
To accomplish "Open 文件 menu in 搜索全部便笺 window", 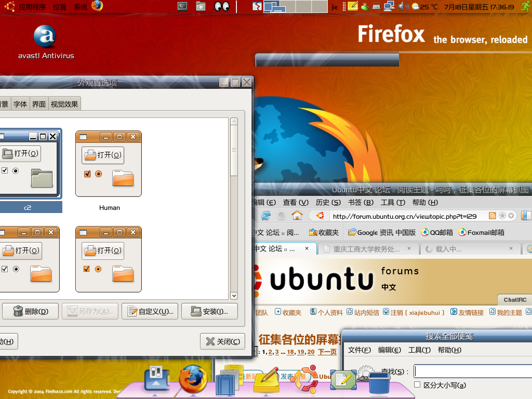I will click(360, 350).
